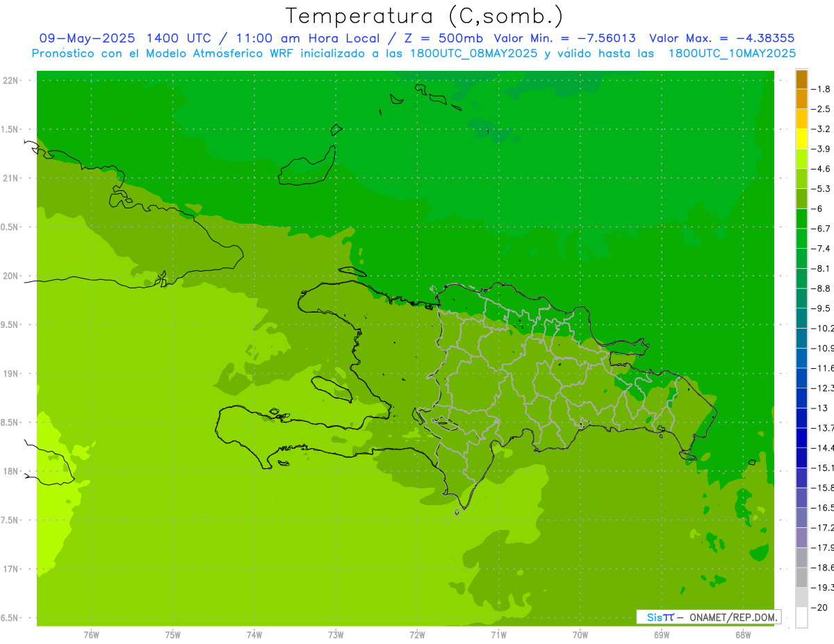Click the '17N' latitude axis label

coord(10,569)
